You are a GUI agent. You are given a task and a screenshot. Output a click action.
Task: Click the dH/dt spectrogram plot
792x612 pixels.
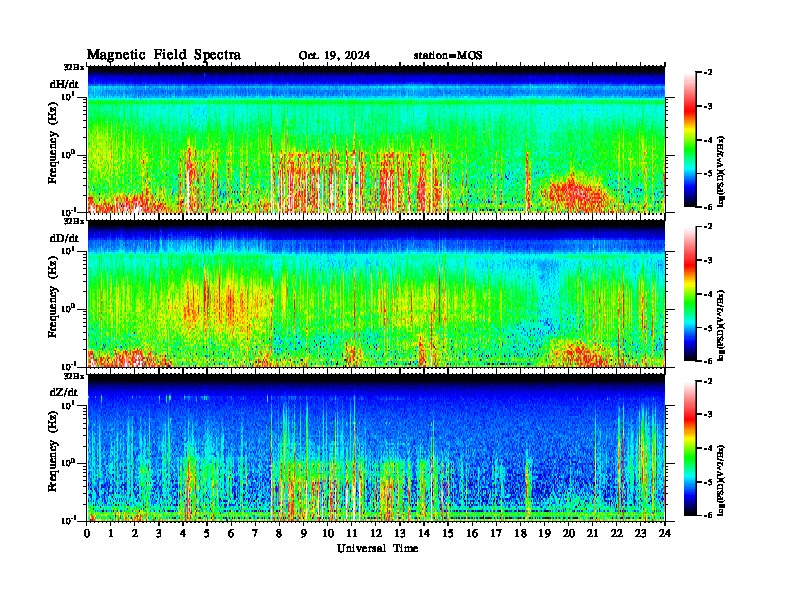[x=376, y=139]
